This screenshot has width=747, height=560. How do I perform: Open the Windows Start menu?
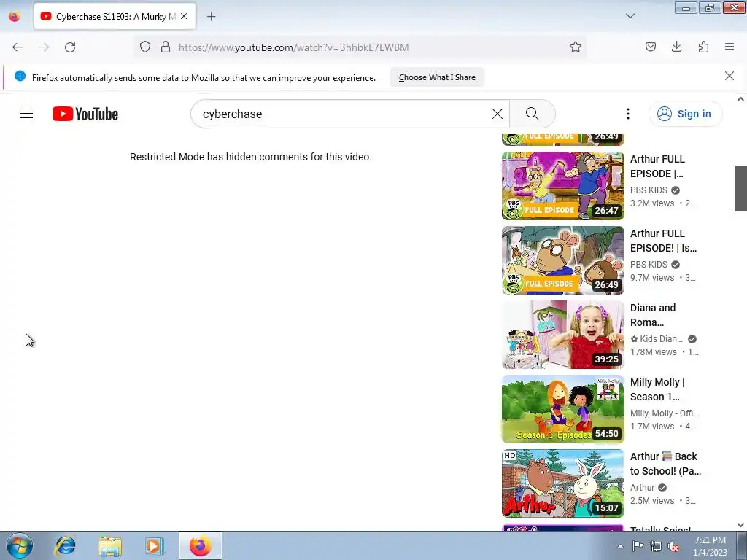pyautogui.click(x=19, y=545)
